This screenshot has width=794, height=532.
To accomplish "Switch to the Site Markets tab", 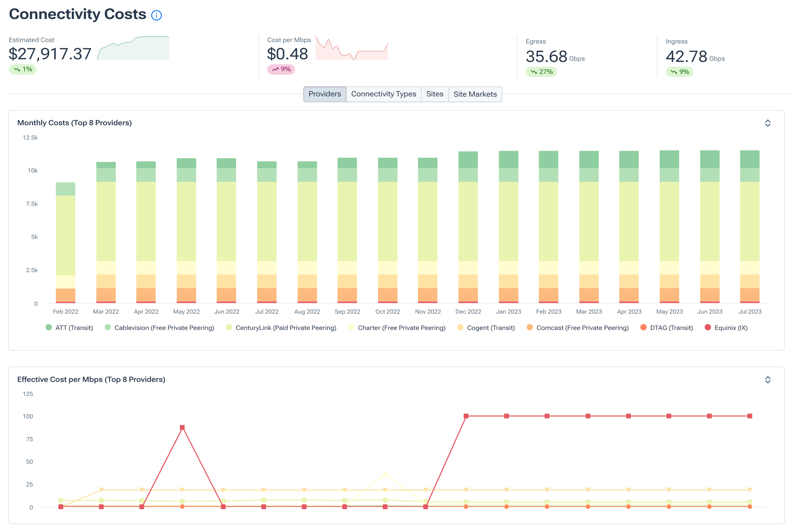I will point(475,94).
